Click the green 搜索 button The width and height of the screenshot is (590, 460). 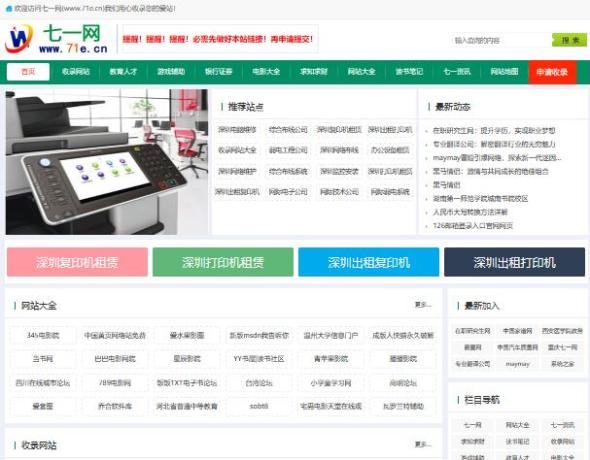pos(569,40)
